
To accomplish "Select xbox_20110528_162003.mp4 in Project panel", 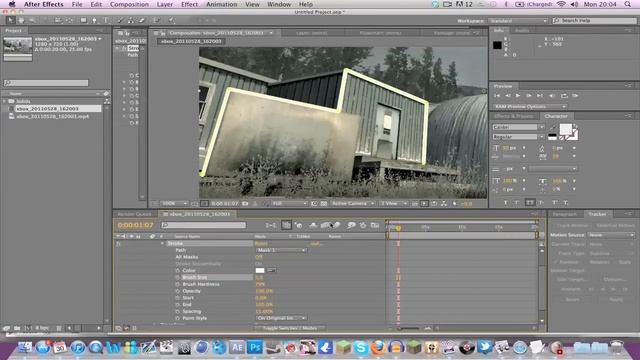I will point(53,116).
